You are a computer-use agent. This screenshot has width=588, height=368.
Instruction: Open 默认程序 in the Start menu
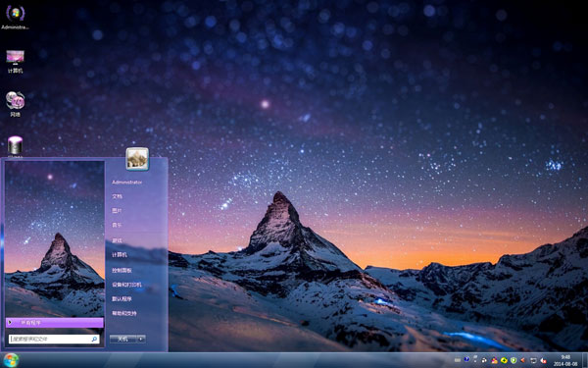pyautogui.click(x=122, y=299)
